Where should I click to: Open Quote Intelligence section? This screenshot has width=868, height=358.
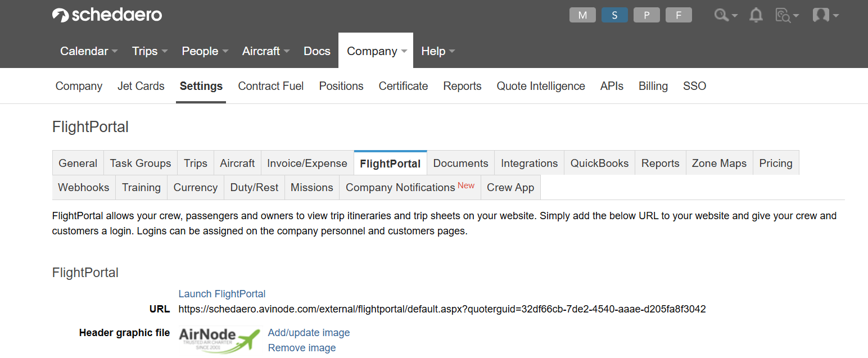[541, 86]
